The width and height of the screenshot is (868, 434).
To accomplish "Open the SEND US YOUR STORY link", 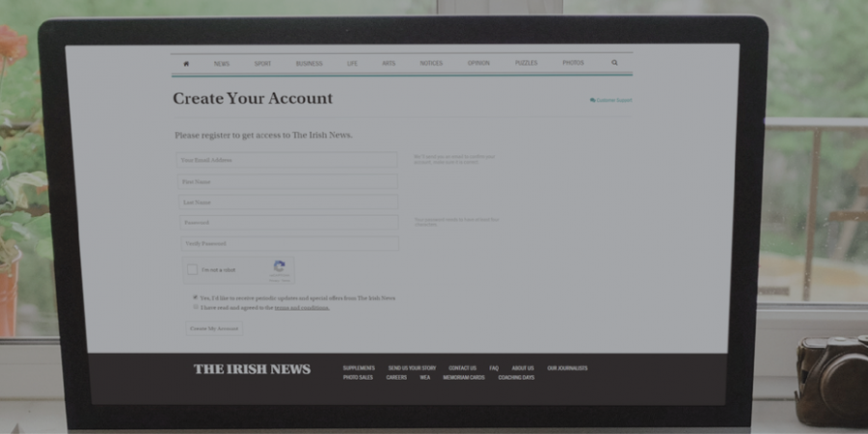I will click(412, 368).
